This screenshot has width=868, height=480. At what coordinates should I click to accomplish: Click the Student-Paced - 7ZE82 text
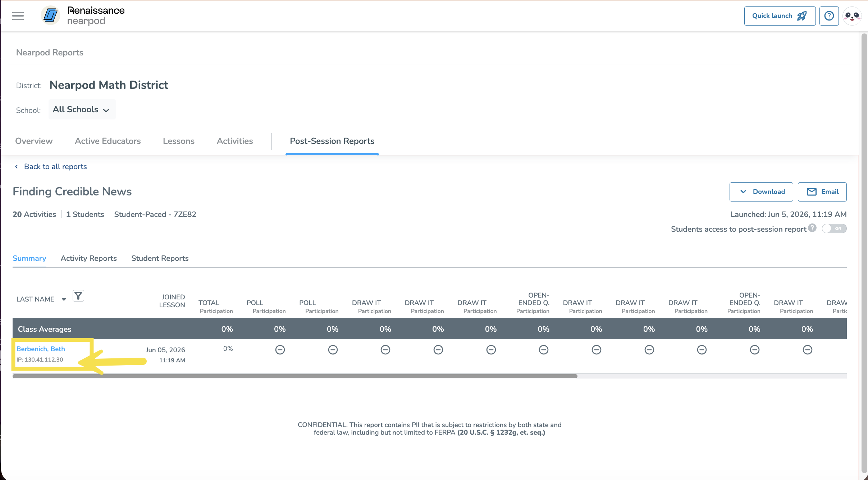click(x=155, y=214)
